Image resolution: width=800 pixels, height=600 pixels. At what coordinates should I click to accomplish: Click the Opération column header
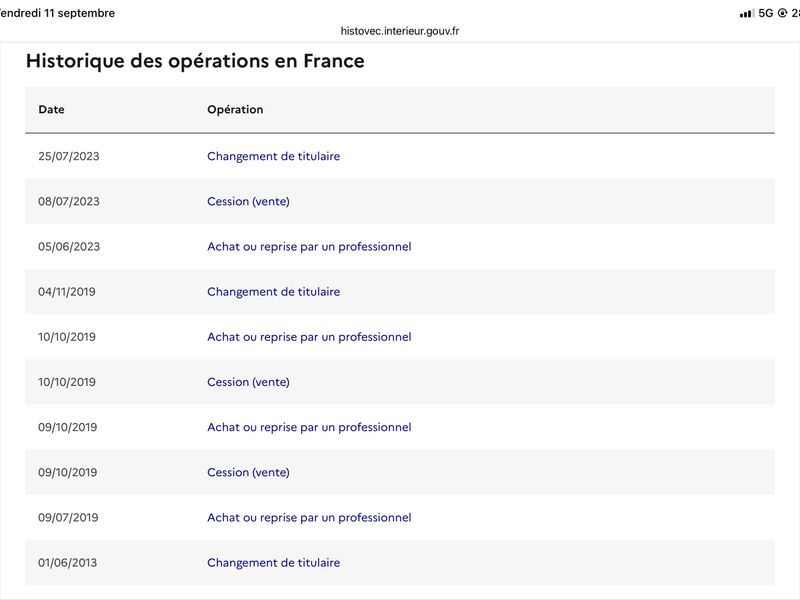coord(235,109)
